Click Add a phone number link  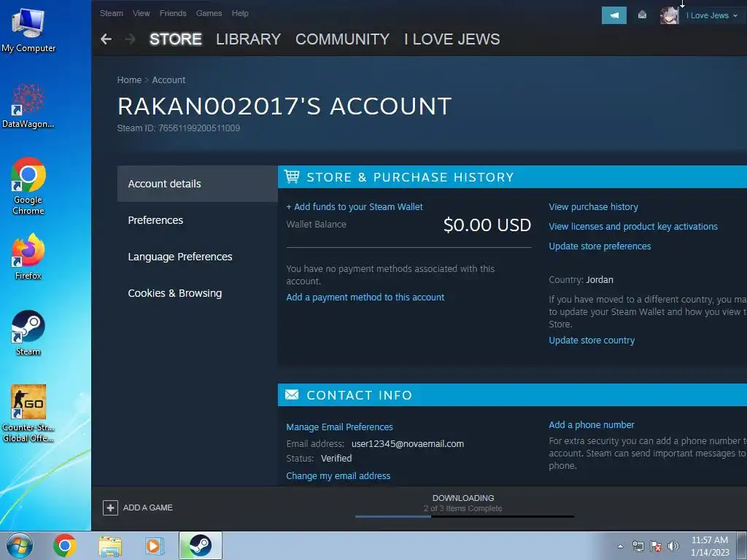pos(591,425)
